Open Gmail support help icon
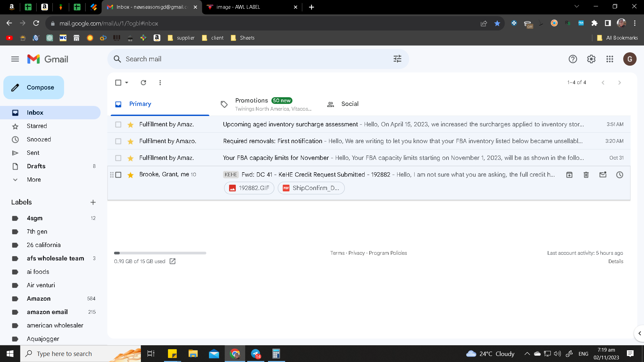This screenshot has width=644, height=362. pos(573,59)
